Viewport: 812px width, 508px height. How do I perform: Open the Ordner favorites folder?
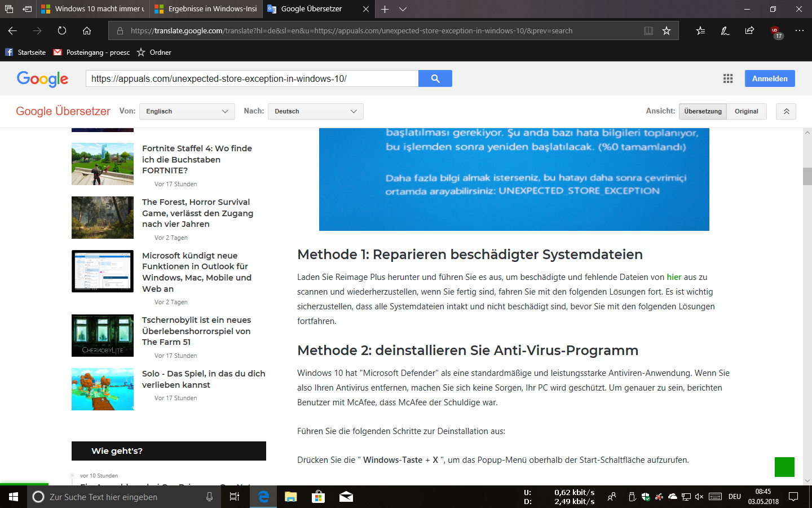[154, 52]
